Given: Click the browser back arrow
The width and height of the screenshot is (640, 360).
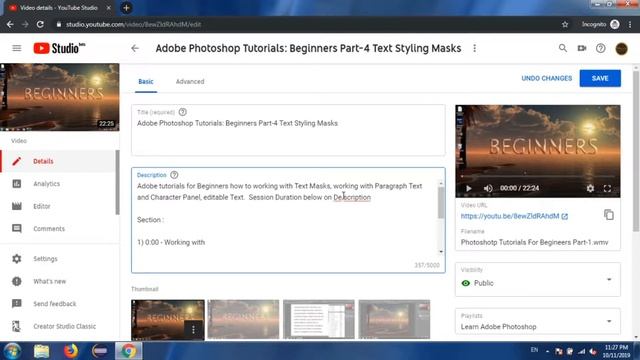Looking at the screenshot, I should (x=10, y=24).
